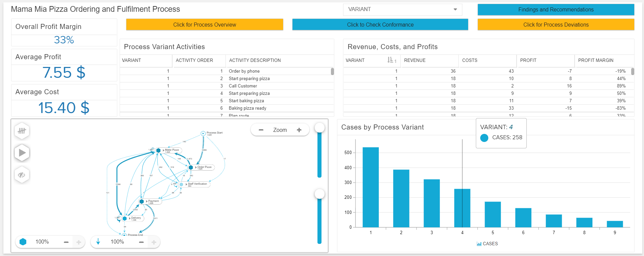Zoom out with the Zoom minus button
Image resolution: width=644 pixels, height=256 pixels.
point(261,130)
